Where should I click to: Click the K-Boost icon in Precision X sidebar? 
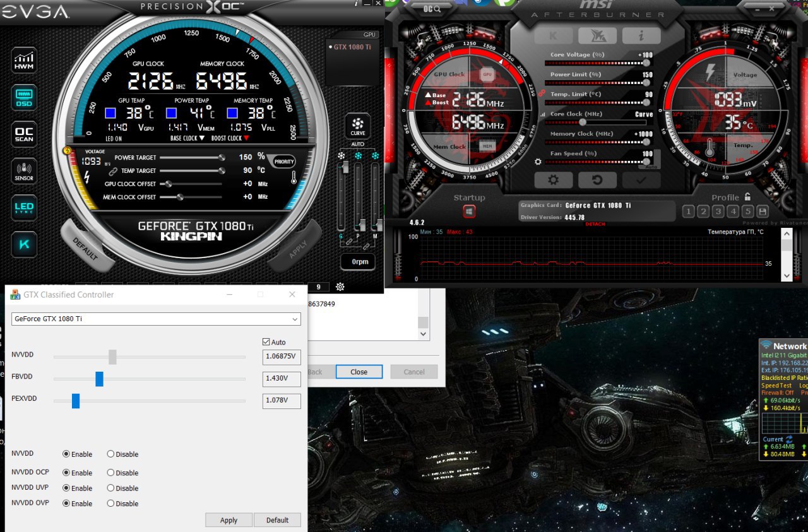coord(25,245)
